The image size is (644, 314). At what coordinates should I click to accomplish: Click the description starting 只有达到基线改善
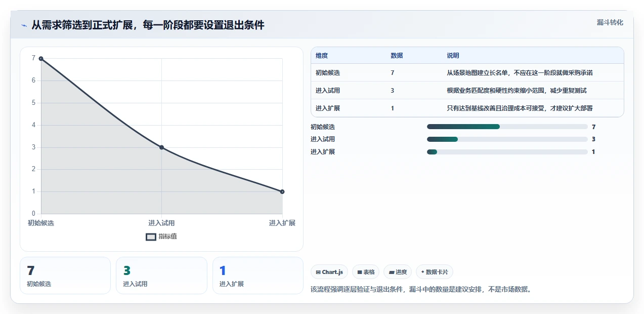coord(520,108)
